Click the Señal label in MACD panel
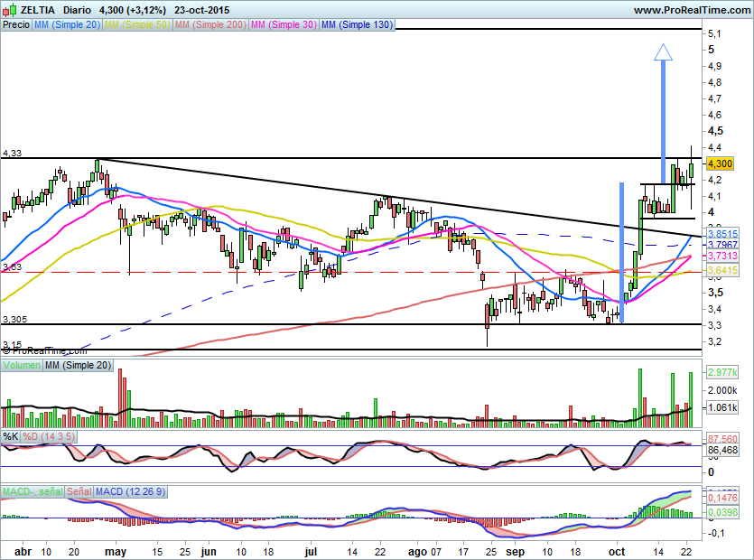This screenshot has height=560, width=754. pyautogui.click(x=79, y=491)
